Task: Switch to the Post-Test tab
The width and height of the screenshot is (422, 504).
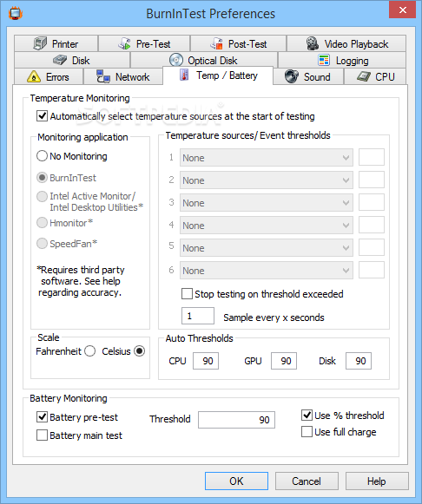Action: (238, 43)
